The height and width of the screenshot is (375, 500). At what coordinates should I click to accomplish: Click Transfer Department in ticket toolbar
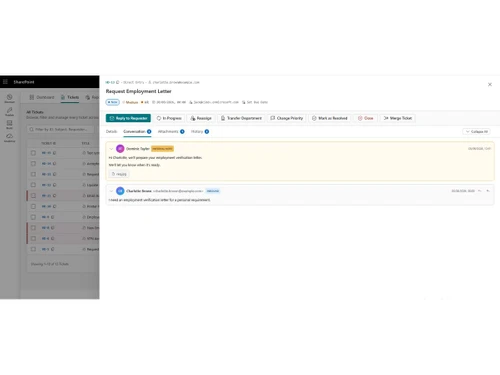click(241, 118)
